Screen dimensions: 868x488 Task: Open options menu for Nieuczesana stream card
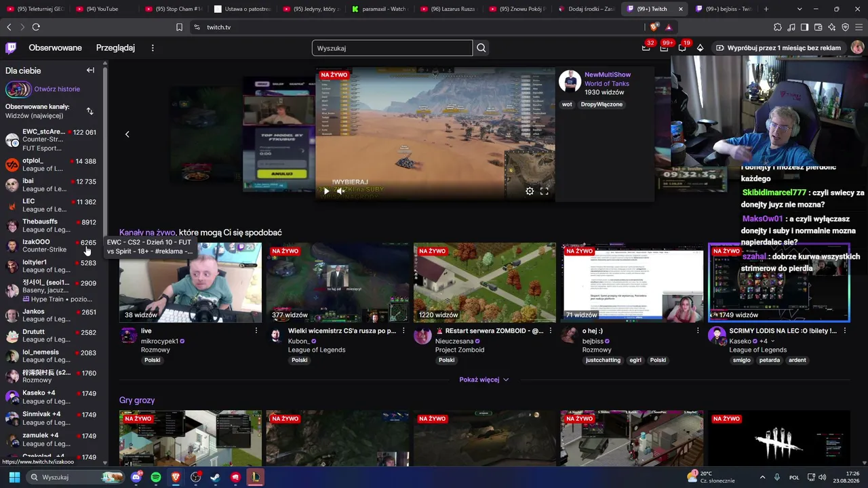pyautogui.click(x=551, y=331)
